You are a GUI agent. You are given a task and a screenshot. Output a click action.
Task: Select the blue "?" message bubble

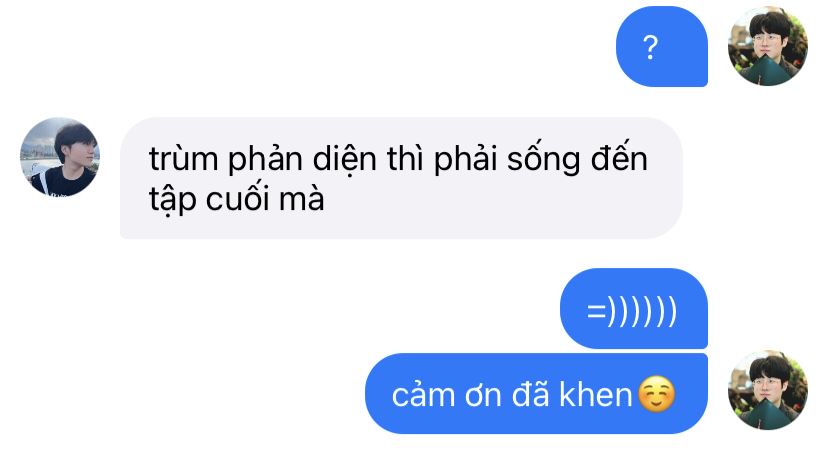click(662, 46)
